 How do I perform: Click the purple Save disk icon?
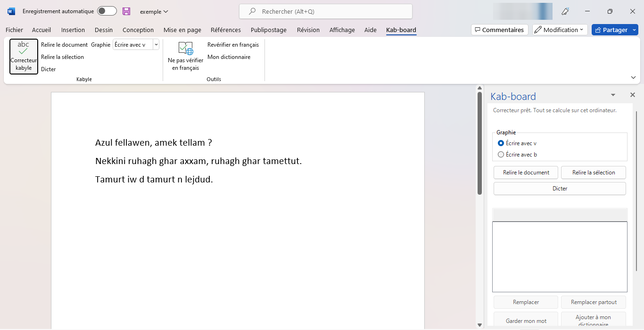point(126,11)
